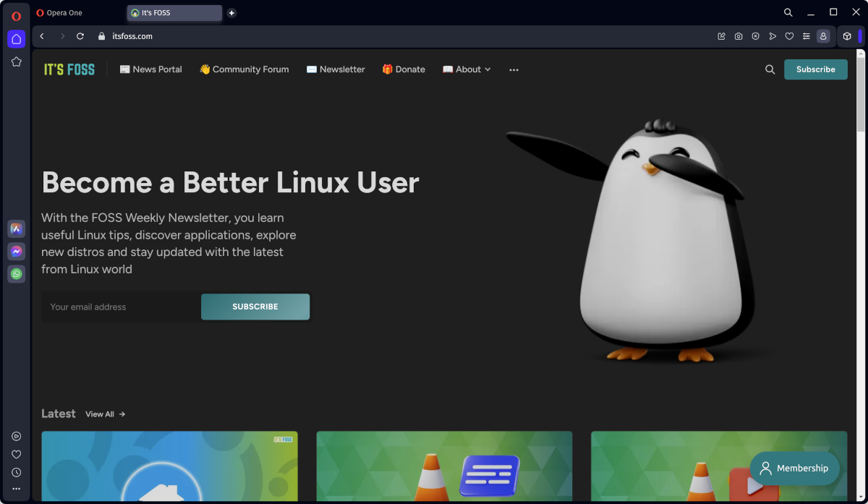Add page to favorites with the heart icon
Screen dimensions: 868x504
click(x=789, y=35)
